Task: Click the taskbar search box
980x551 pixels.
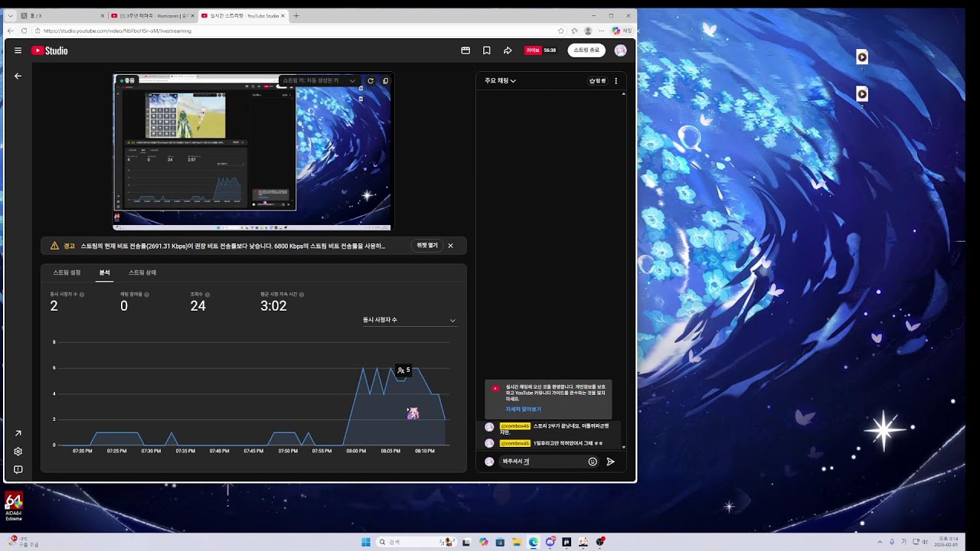Action: pyautogui.click(x=416, y=542)
